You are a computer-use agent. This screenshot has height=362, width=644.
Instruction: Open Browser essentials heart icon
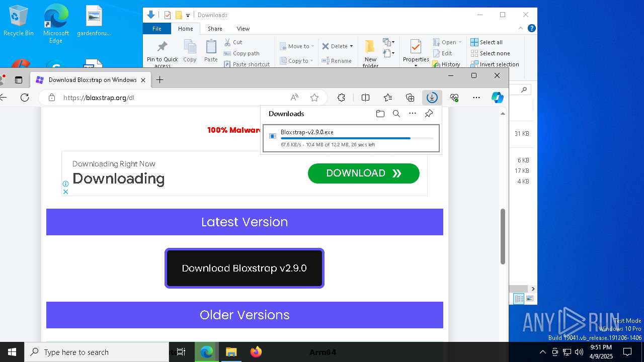coord(454,98)
